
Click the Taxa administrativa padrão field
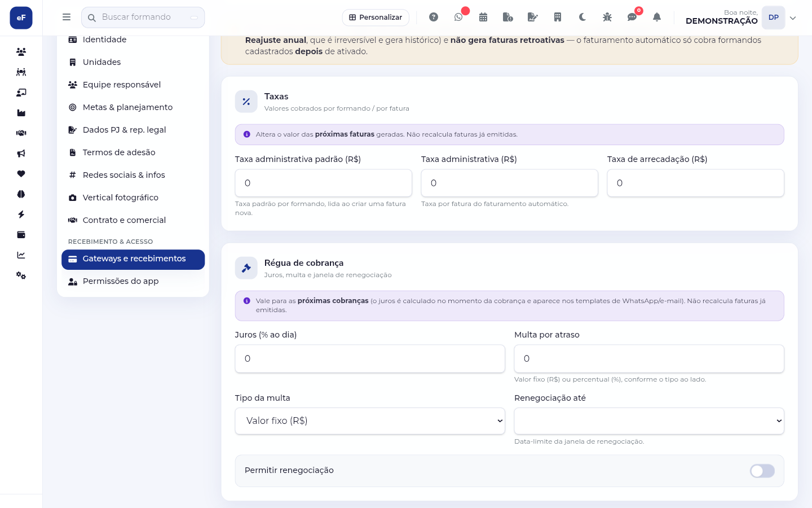click(x=324, y=183)
